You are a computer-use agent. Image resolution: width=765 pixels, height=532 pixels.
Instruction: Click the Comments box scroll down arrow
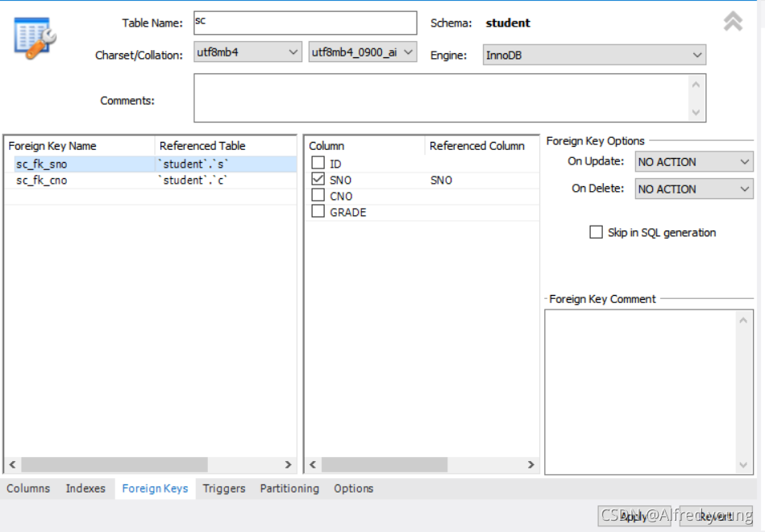pyautogui.click(x=696, y=112)
